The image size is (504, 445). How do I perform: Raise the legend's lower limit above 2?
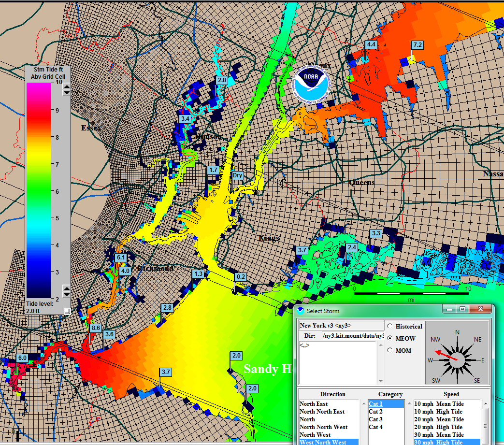tap(66, 288)
